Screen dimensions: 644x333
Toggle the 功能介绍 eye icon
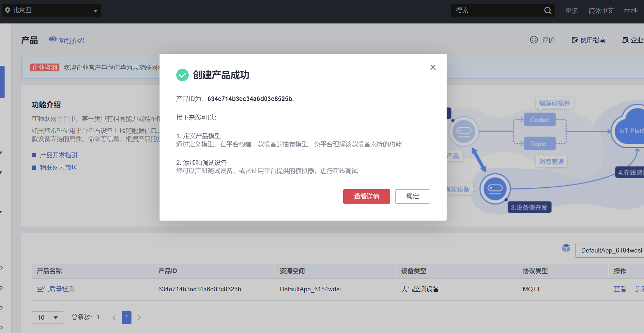(53, 39)
